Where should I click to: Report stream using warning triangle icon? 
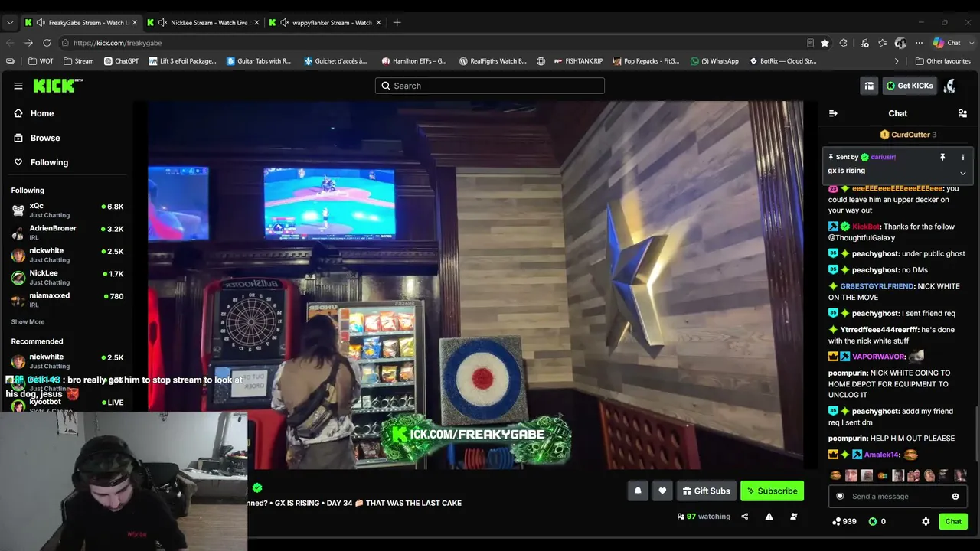[769, 517]
